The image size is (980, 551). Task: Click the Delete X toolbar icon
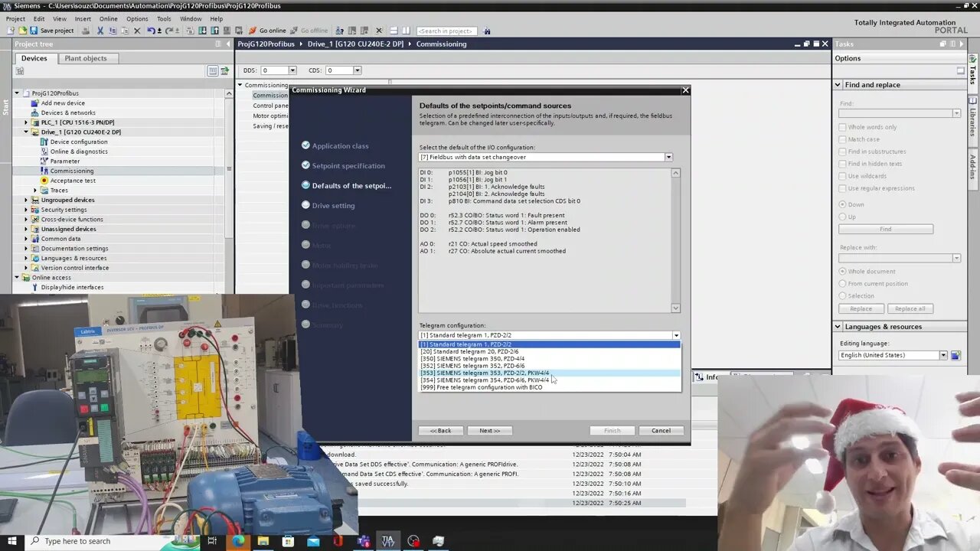click(x=136, y=31)
